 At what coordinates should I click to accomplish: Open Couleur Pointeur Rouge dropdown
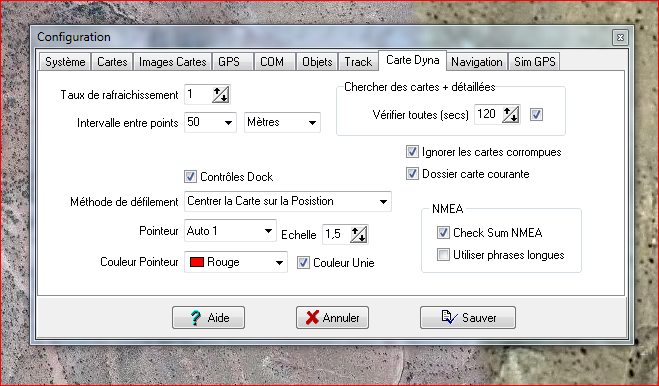279,263
